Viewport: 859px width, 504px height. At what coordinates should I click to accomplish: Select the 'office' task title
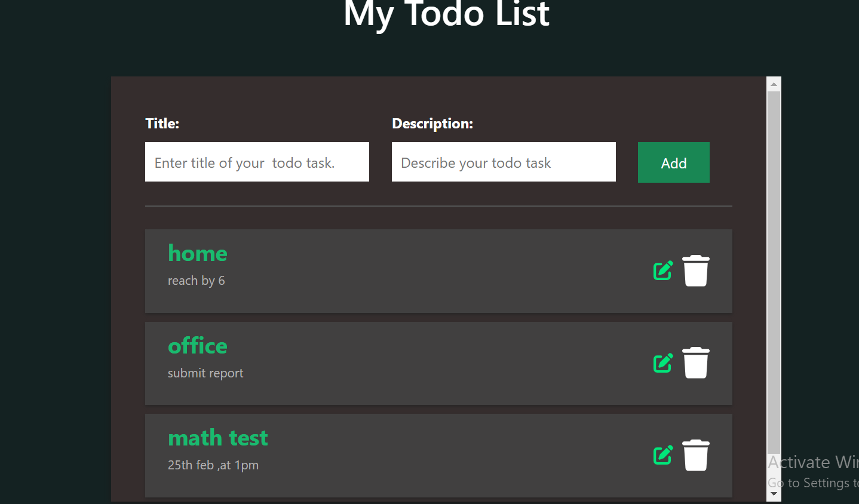(x=198, y=345)
